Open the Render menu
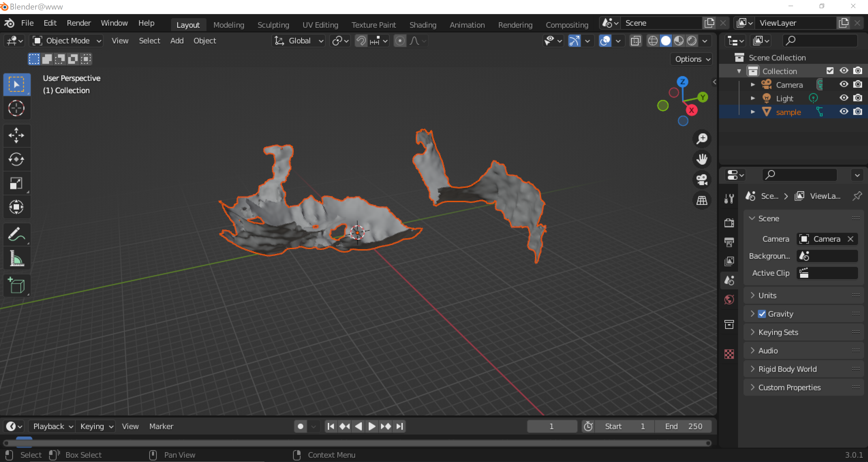The height and width of the screenshot is (462, 868). point(79,23)
